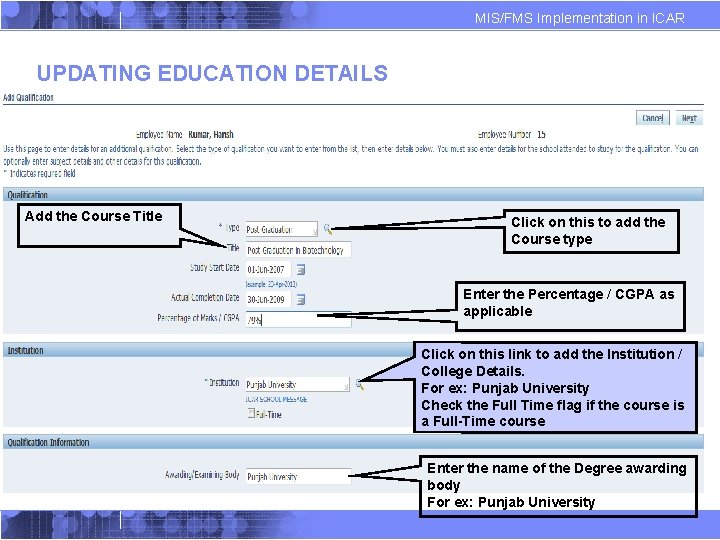Click the UPDATING EDUCATION DETAILS heading
Image resolution: width=720 pixels, height=540 pixels.
tap(212, 73)
